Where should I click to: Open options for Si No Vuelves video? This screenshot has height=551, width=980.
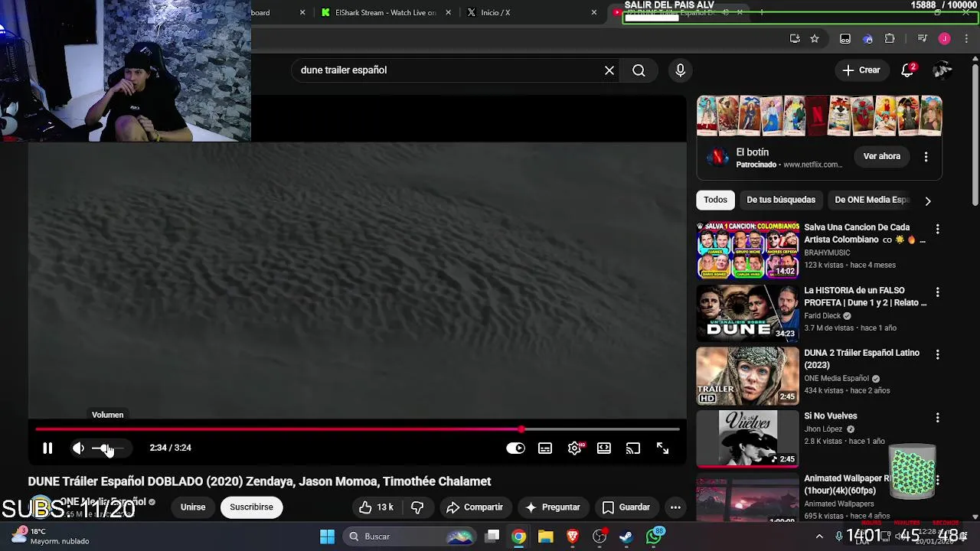tap(937, 418)
